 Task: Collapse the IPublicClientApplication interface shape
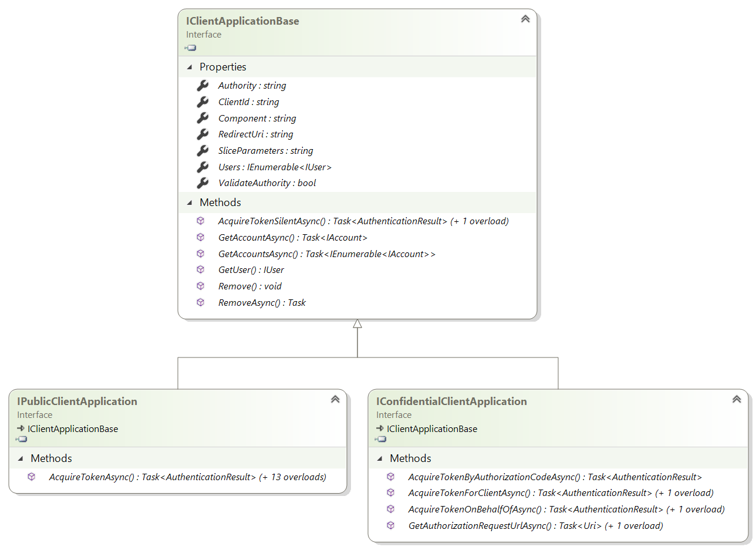pos(335,399)
